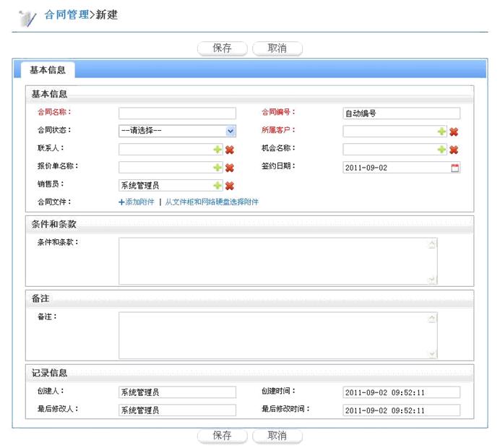The image size is (500, 448).
Task: Remove the 联系人 value with the red X
Action: coord(230,150)
